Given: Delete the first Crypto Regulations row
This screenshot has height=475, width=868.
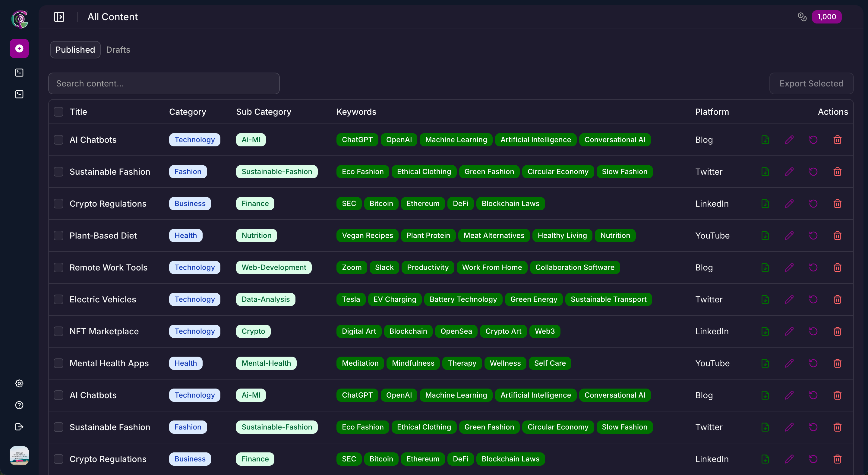Looking at the screenshot, I should point(837,204).
